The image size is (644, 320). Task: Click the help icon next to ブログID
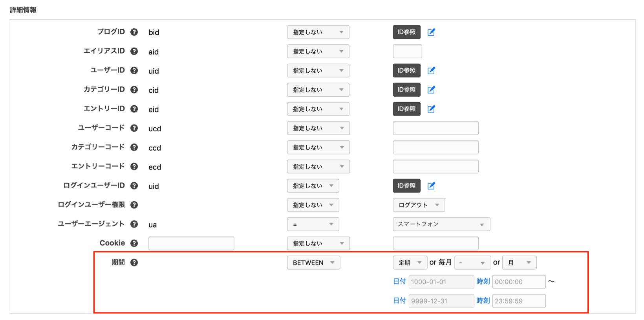click(134, 32)
